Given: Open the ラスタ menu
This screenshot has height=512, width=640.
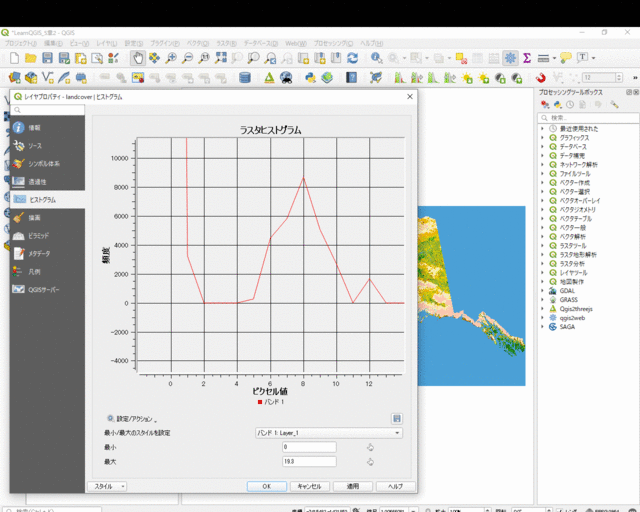Looking at the screenshot, I should (227, 43).
